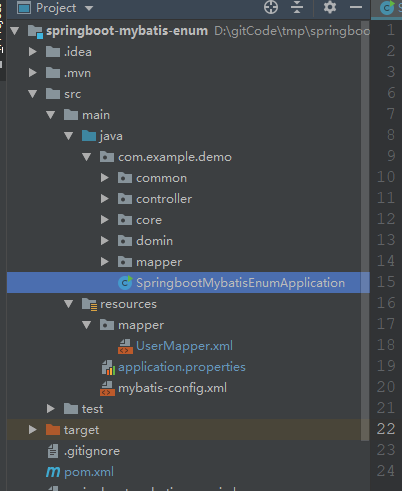
Task: Click the UserMapper.xml file icon
Action: pos(125,346)
